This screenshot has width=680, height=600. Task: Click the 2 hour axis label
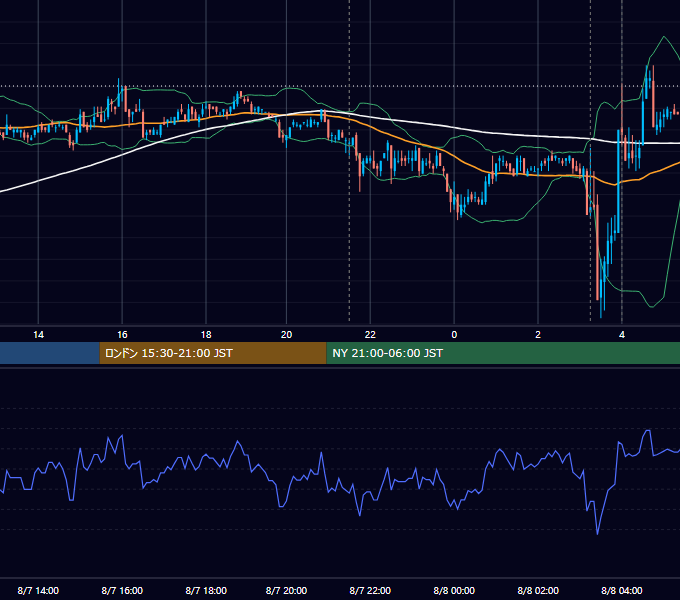pos(538,335)
